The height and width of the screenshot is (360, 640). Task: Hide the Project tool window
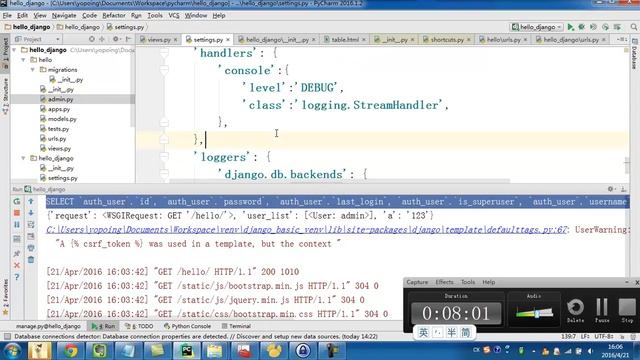click(128, 39)
